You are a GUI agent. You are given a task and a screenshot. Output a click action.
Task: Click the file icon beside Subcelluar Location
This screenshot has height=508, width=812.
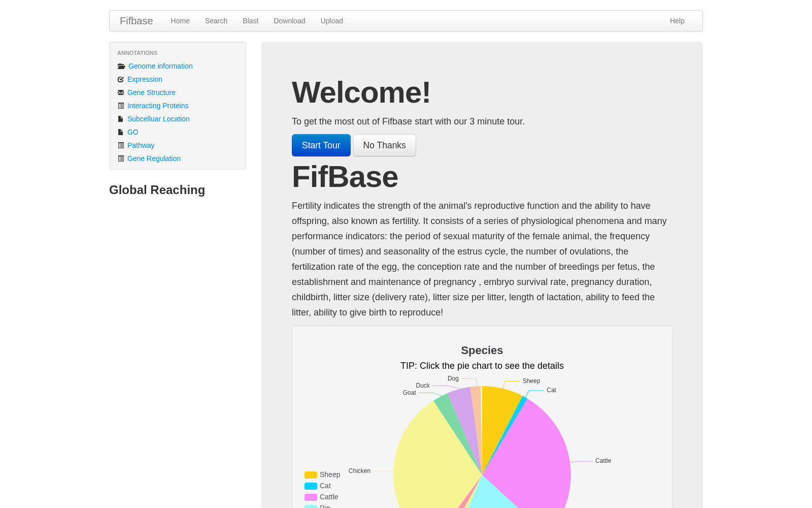point(120,119)
